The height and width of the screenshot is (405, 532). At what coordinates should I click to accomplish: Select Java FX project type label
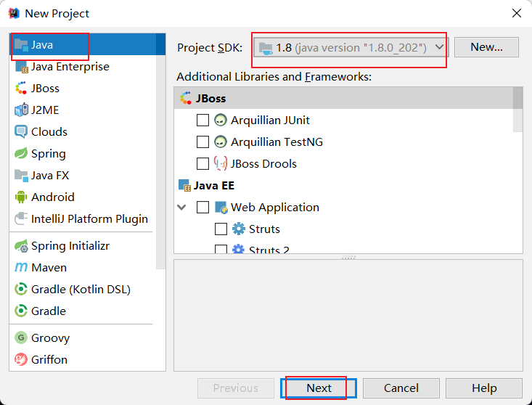tap(50, 176)
